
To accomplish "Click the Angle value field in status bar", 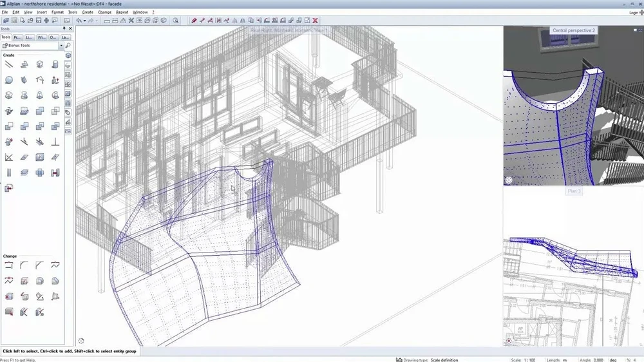I will 599,359.
